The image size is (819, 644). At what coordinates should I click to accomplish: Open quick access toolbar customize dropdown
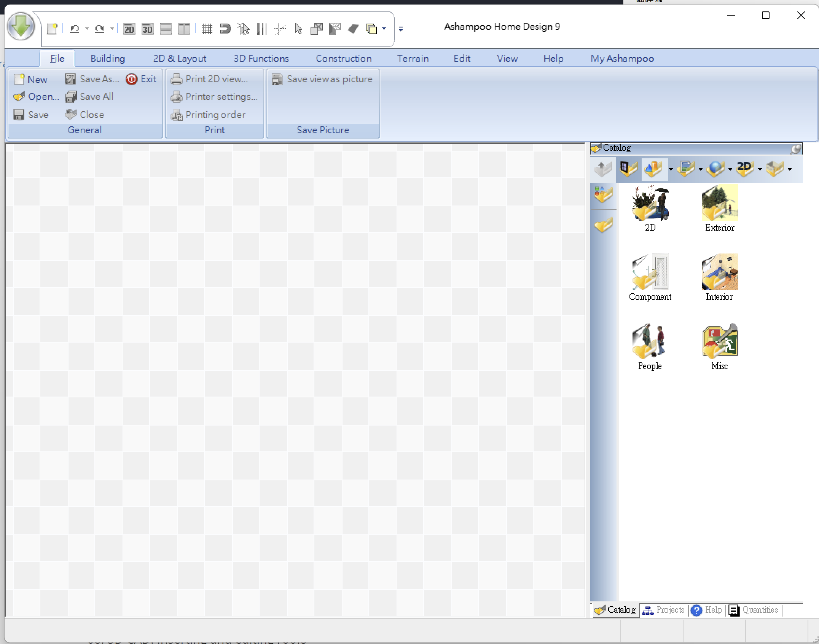point(400,29)
